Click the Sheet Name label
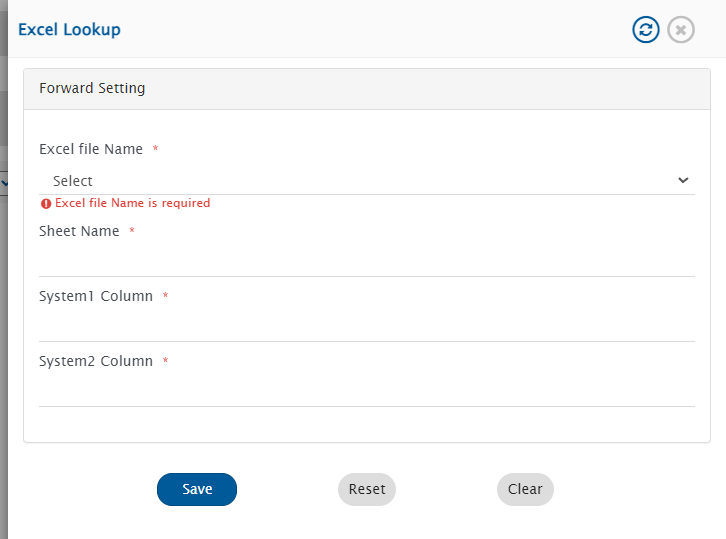 (x=79, y=231)
